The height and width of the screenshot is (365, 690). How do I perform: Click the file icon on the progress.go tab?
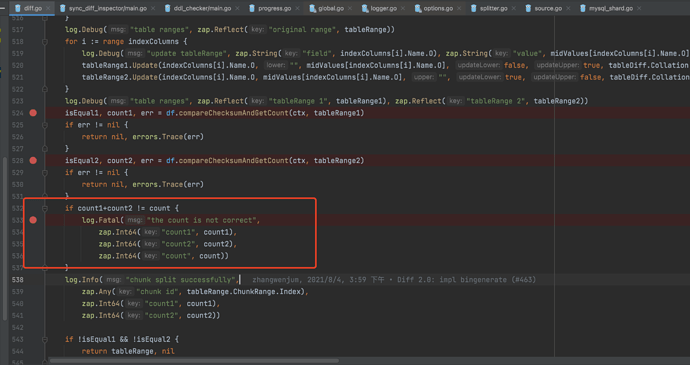pyautogui.click(x=252, y=8)
